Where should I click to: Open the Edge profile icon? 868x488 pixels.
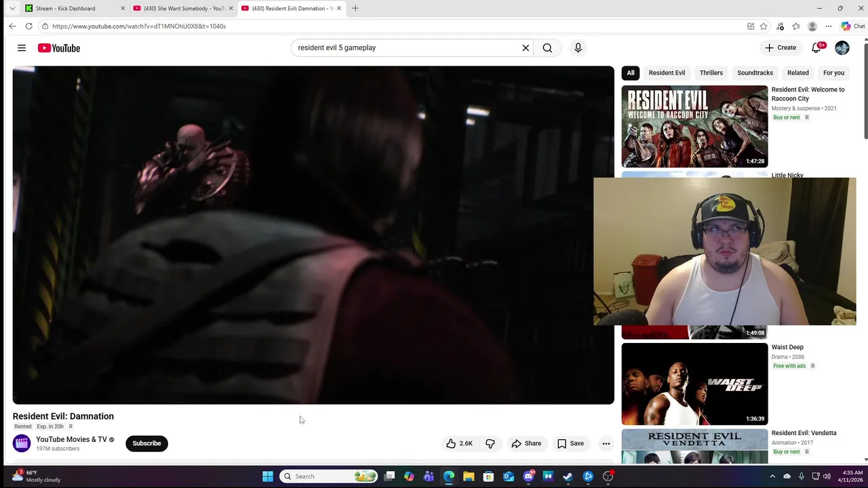coord(812,26)
